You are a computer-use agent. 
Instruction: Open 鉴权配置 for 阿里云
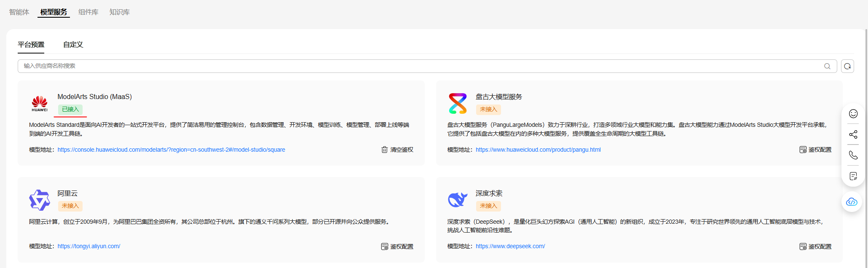point(397,247)
